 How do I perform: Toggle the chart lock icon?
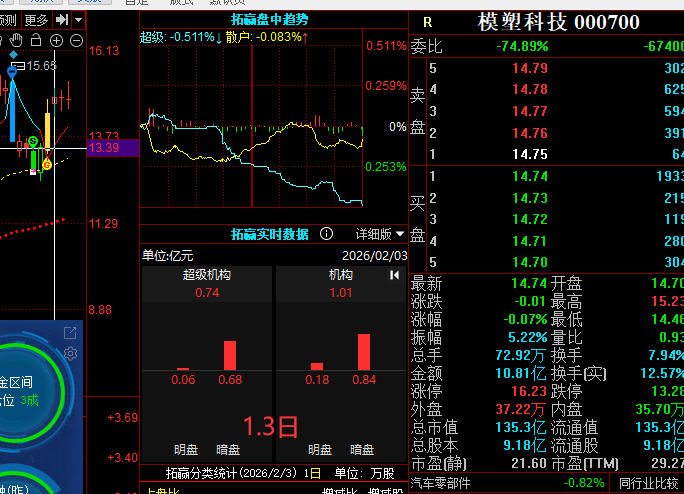36,40
